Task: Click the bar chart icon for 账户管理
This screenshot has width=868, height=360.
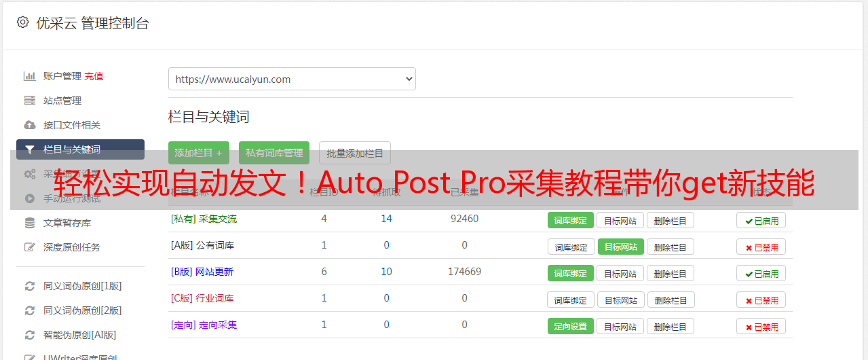Action: coord(29,76)
